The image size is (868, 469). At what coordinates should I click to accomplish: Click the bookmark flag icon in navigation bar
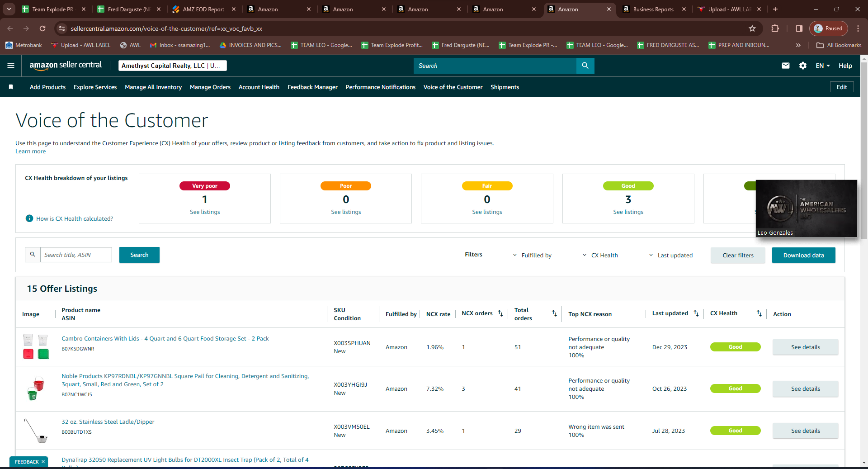tap(11, 87)
